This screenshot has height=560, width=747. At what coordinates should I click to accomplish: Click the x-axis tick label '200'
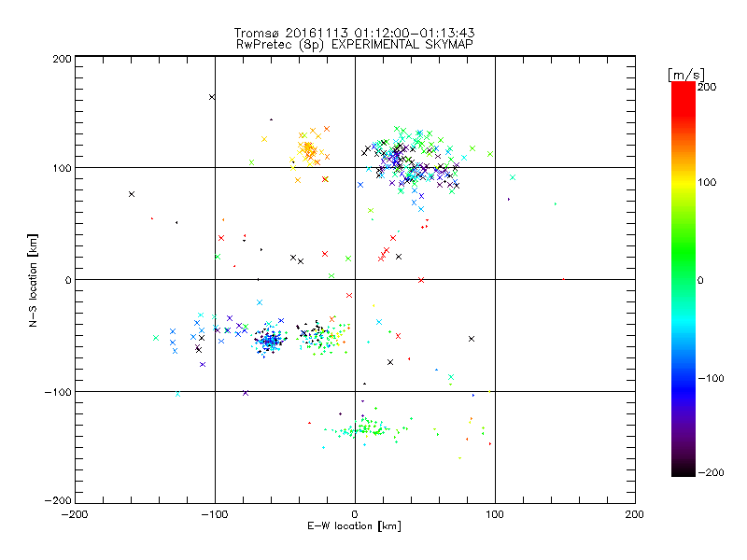pos(635,514)
